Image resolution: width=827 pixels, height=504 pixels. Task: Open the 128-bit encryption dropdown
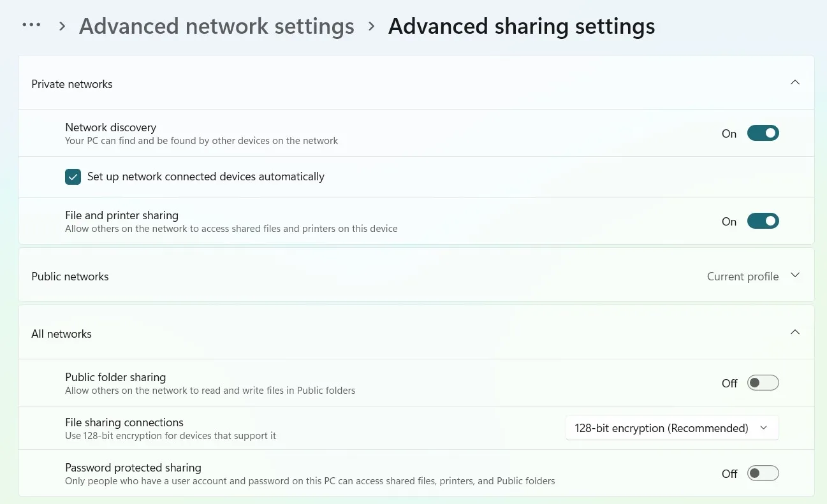pyautogui.click(x=671, y=428)
